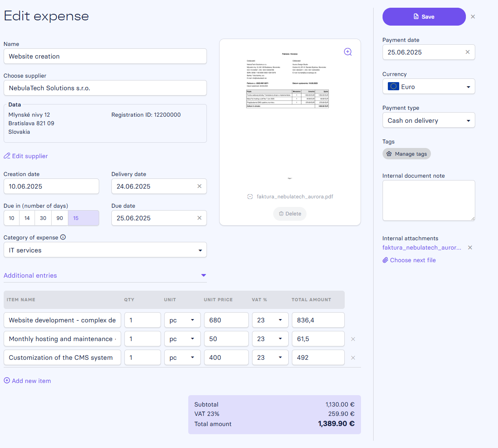Remove the Monthly hosting item row
Screen dimensions: 498x448
(x=353, y=339)
